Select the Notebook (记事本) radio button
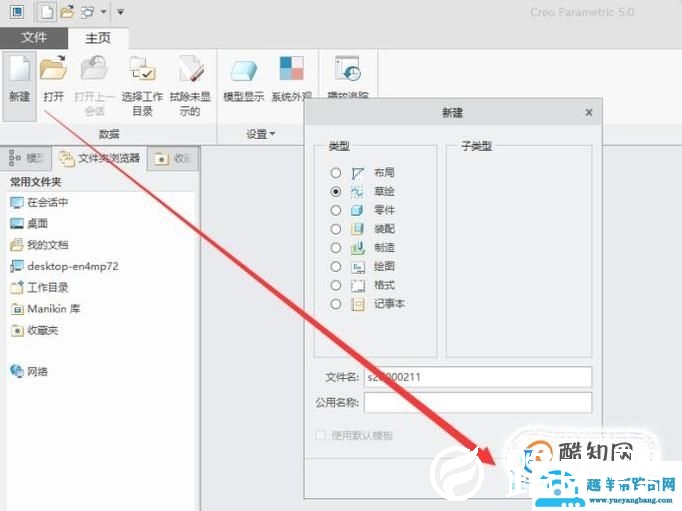The image size is (682, 511). (335, 304)
